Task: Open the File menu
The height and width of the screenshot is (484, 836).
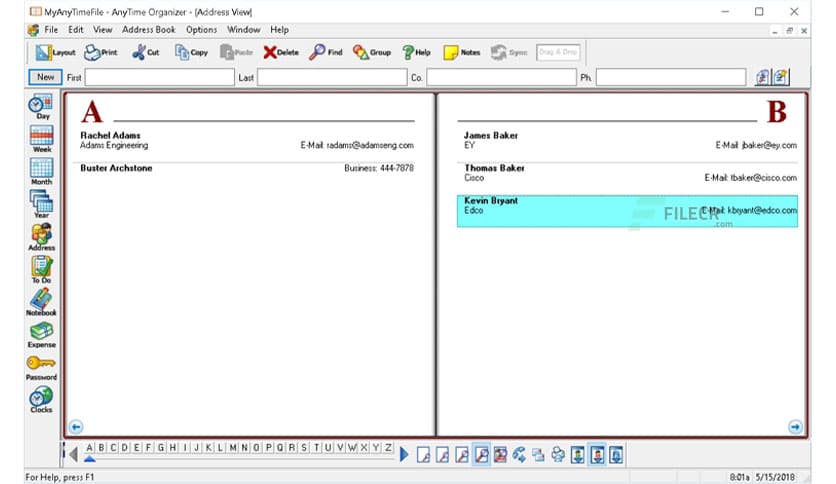Action: 51,30
